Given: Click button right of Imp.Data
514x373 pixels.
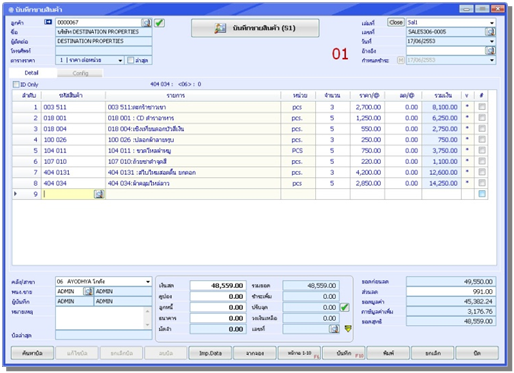Looking at the screenshot, I should [255, 353].
